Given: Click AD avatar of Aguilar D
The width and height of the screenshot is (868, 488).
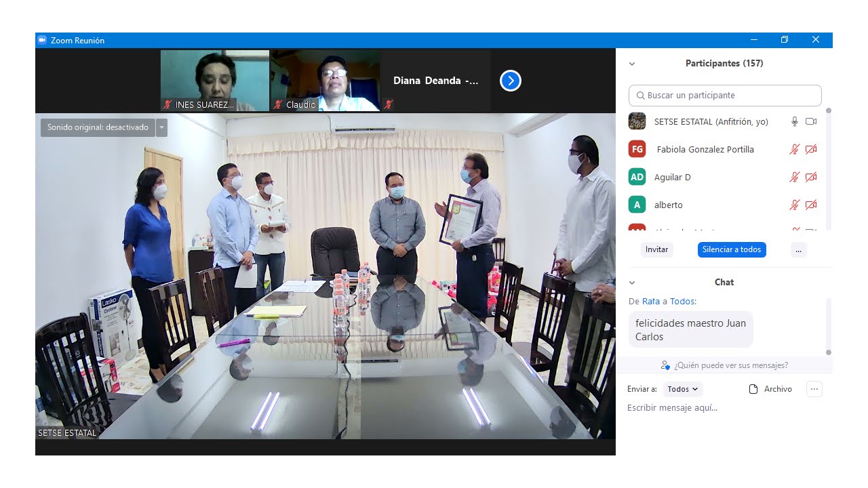Looking at the screenshot, I should 637,177.
